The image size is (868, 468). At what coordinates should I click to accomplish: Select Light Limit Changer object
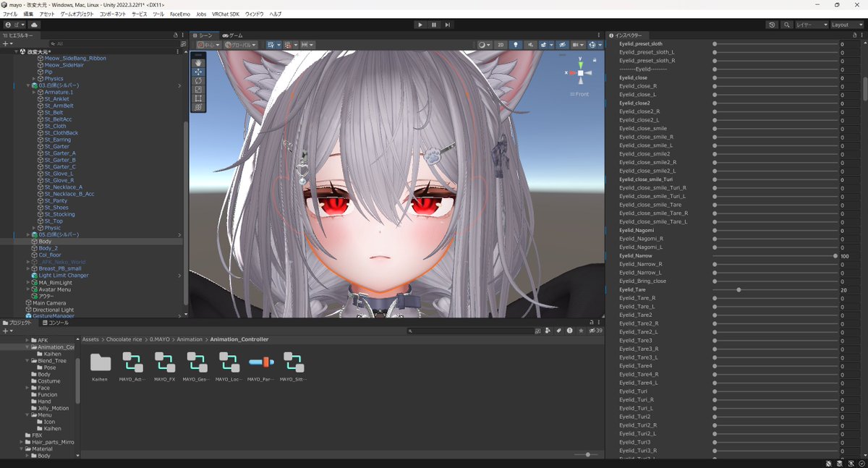tap(64, 275)
